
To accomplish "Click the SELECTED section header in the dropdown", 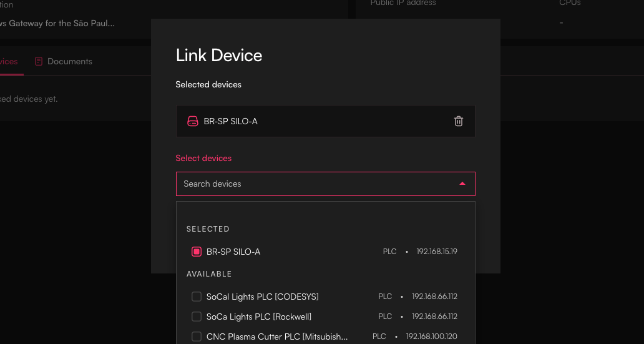I will [208, 229].
